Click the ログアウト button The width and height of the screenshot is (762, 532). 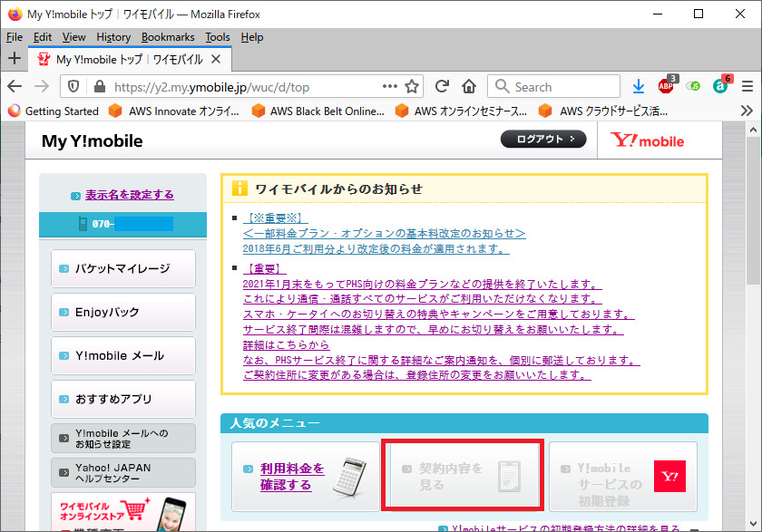click(543, 139)
